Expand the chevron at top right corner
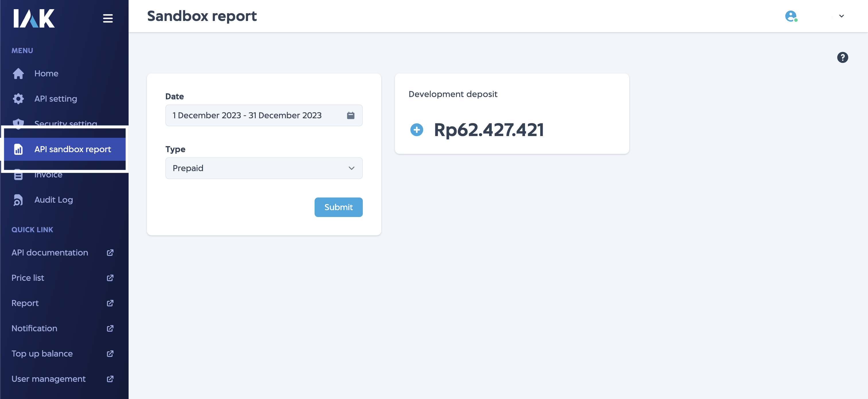Screen dimensions: 868x399 [841, 16]
